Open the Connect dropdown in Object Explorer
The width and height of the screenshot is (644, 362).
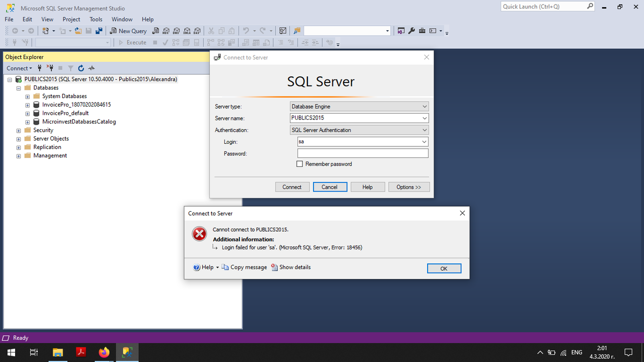(x=19, y=68)
